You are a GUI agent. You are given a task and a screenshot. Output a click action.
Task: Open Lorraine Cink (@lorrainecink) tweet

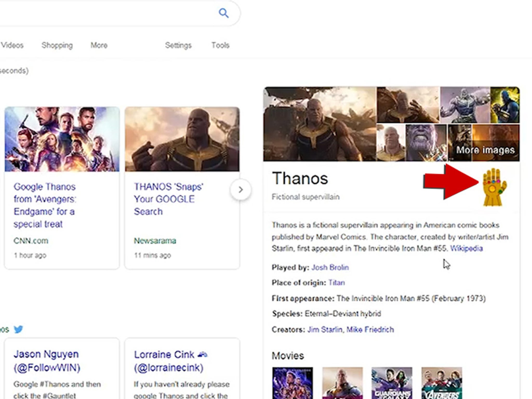[x=171, y=361]
